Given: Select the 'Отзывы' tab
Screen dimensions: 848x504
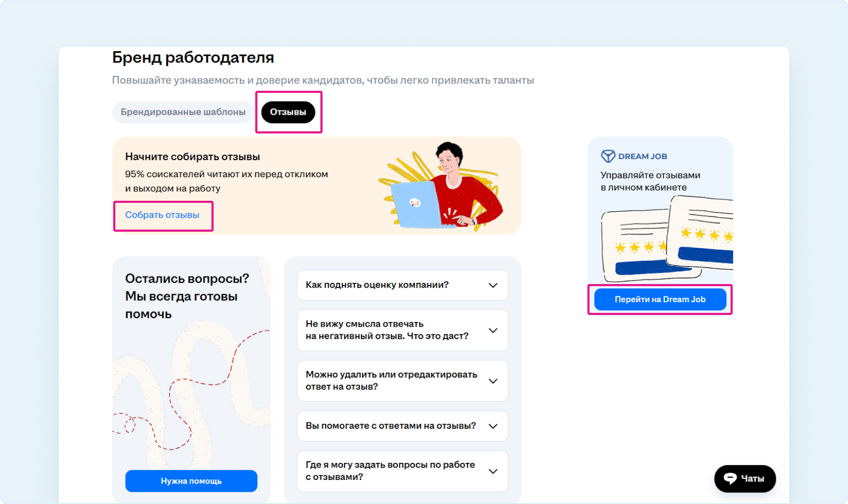Looking at the screenshot, I should pos(288,112).
